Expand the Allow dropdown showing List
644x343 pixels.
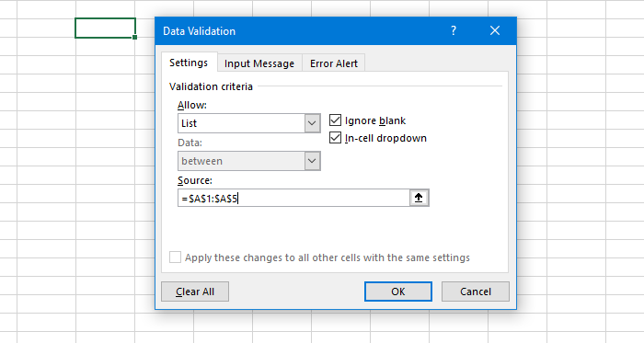312,123
